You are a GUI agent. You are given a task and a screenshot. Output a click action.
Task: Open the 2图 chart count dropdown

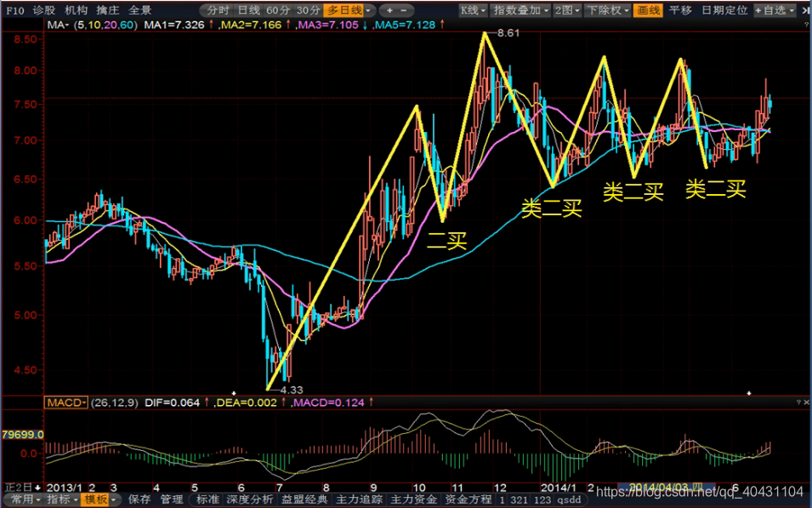pyautogui.click(x=567, y=10)
